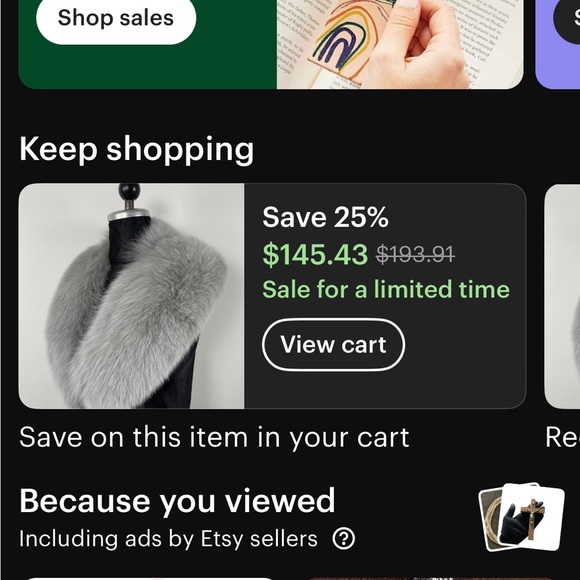Tap the Shop sales button
The image size is (580, 580).
pyautogui.click(x=116, y=18)
